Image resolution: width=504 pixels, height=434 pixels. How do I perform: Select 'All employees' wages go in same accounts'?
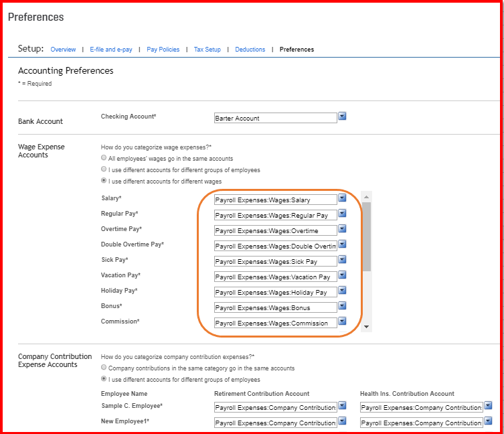click(104, 159)
